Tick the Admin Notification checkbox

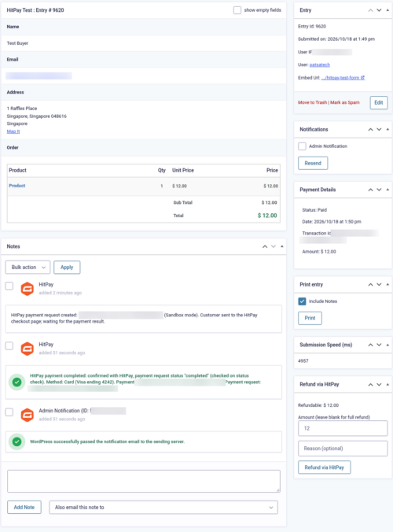click(302, 146)
